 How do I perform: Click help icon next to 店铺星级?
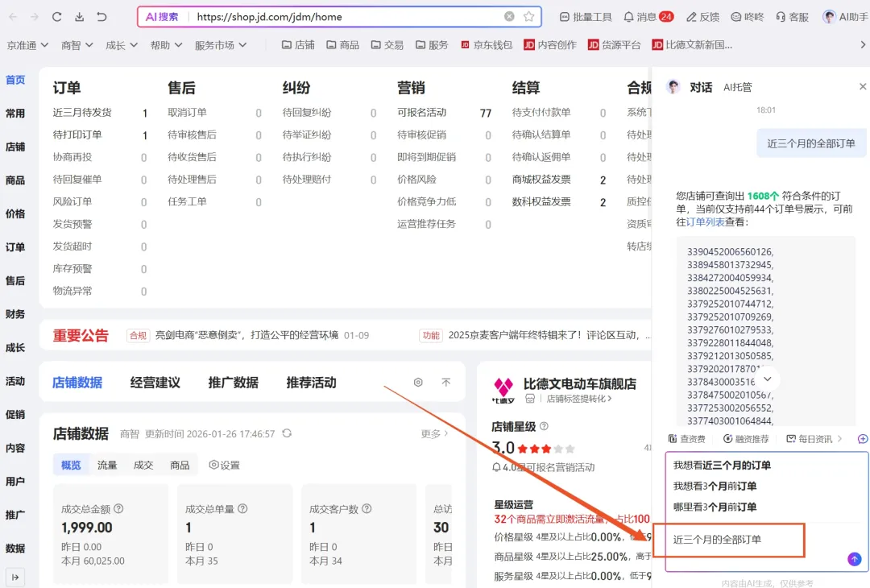[x=545, y=426]
